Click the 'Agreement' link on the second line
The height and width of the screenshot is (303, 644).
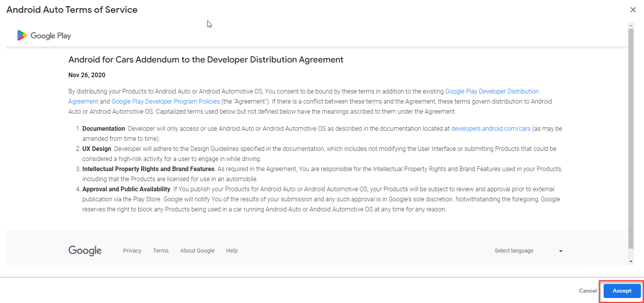(83, 101)
